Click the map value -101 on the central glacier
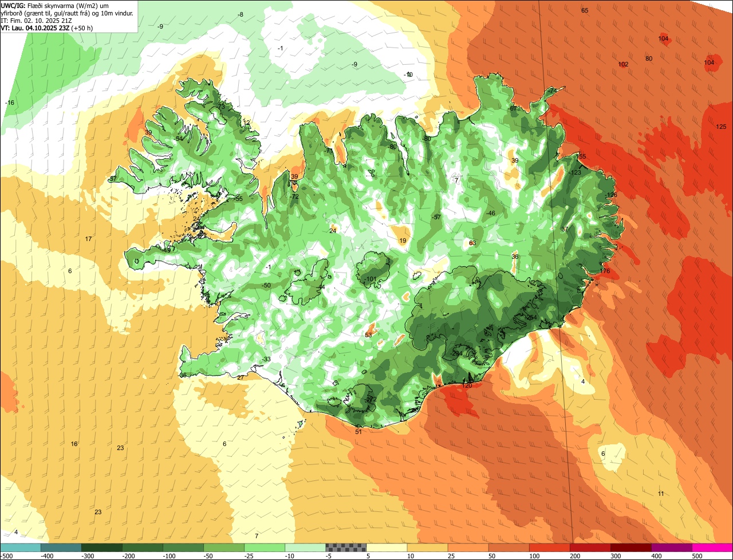Screen dimensions: 733x560 pyautogui.click(x=371, y=279)
